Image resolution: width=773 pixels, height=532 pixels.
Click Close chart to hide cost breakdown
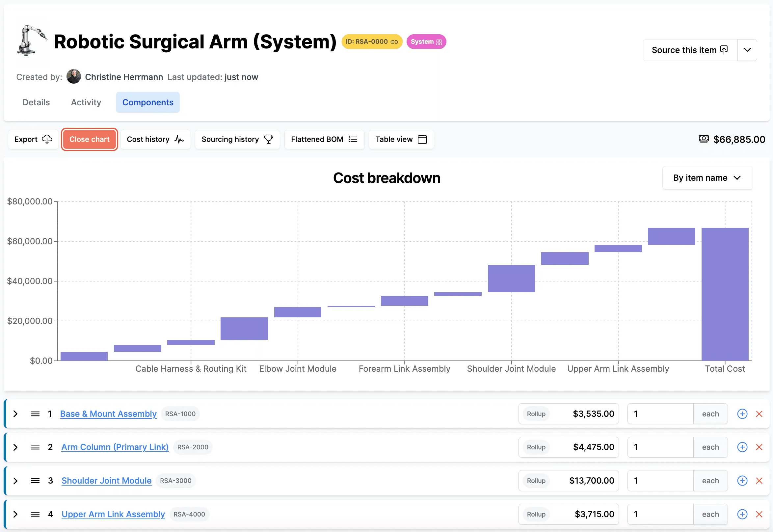click(x=89, y=139)
